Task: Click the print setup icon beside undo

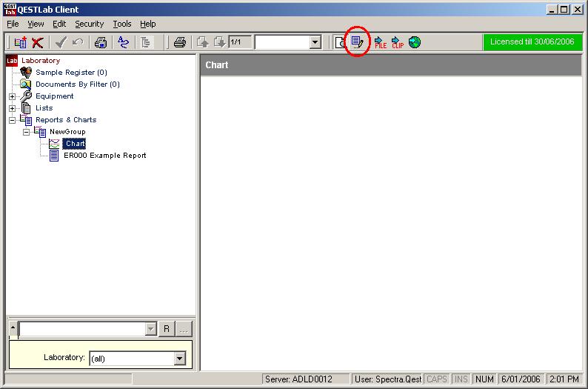Action: pos(100,43)
